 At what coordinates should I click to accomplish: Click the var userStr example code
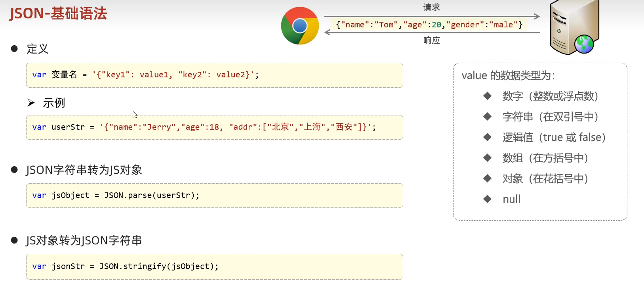[x=204, y=127]
